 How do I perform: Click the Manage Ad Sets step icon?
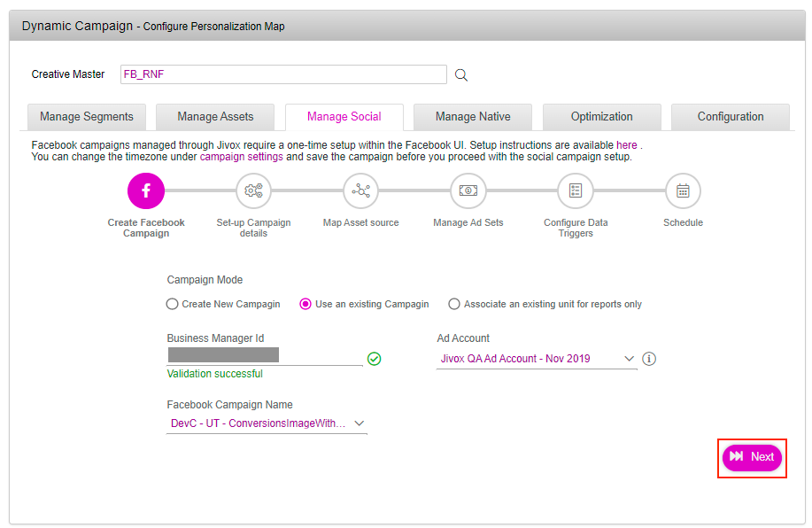pyautogui.click(x=468, y=190)
